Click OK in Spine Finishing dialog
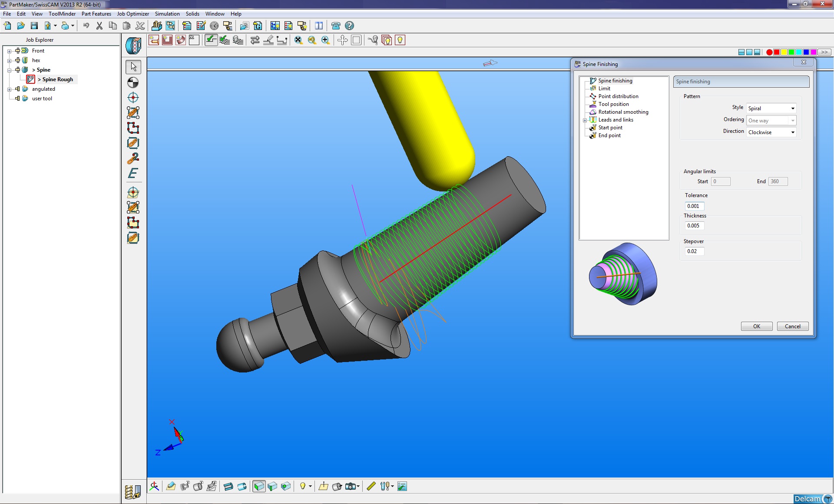The height and width of the screenshot is (504, 834). (757, 326)
